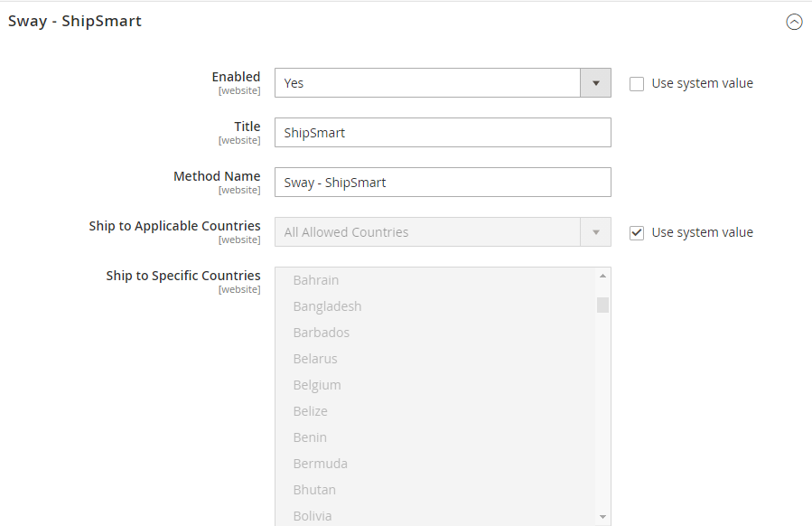Select Belgium in the countries list
Image resolution: width=812 pixels, height=526 pixels.
coord(317,385)
